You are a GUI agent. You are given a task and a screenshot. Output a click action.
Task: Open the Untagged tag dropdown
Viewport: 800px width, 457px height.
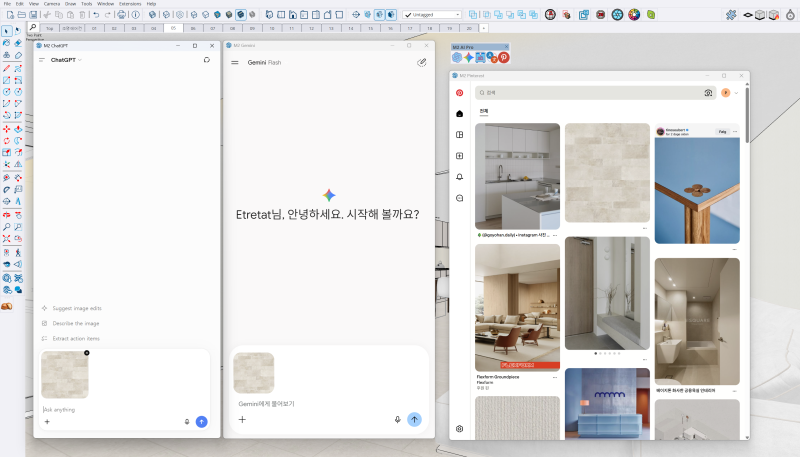[x=432, y=15]
